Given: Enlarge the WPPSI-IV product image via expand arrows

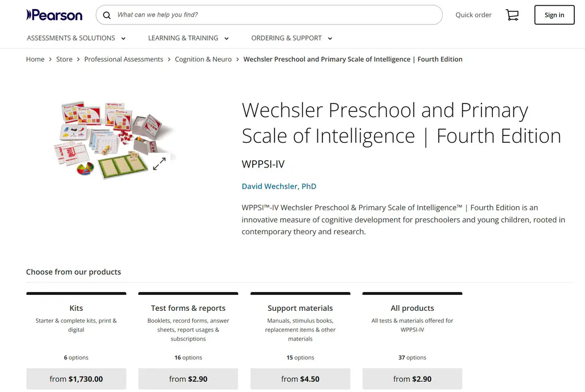Looking at the screenshot, I should point(160,163).
